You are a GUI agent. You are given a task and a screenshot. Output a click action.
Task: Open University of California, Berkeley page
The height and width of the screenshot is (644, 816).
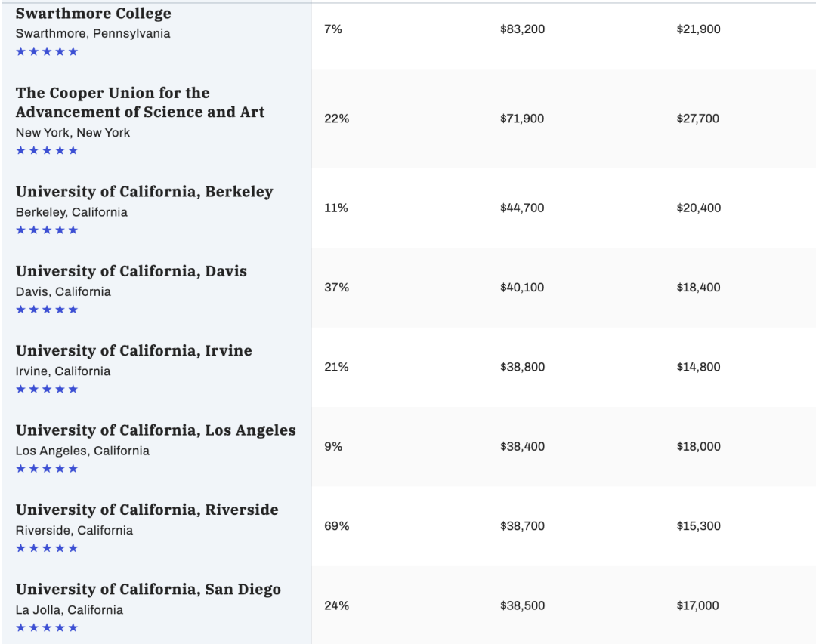[144, 192]
